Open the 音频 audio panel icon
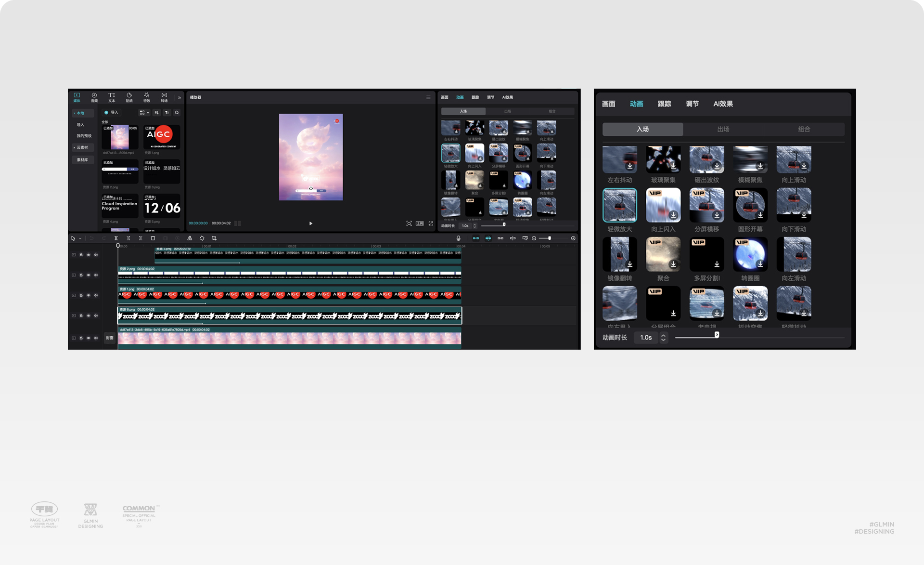Viewport: 924px width, 565px height. (94, 97)
